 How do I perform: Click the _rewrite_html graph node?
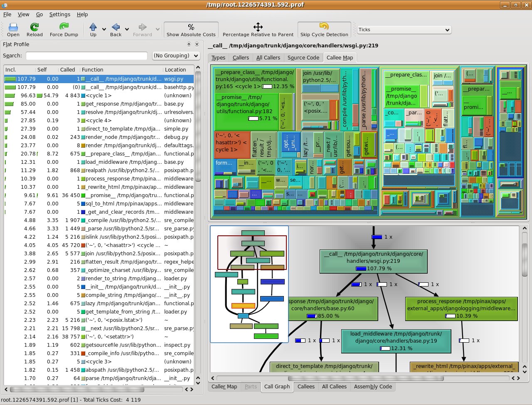[x=464, y=367]
